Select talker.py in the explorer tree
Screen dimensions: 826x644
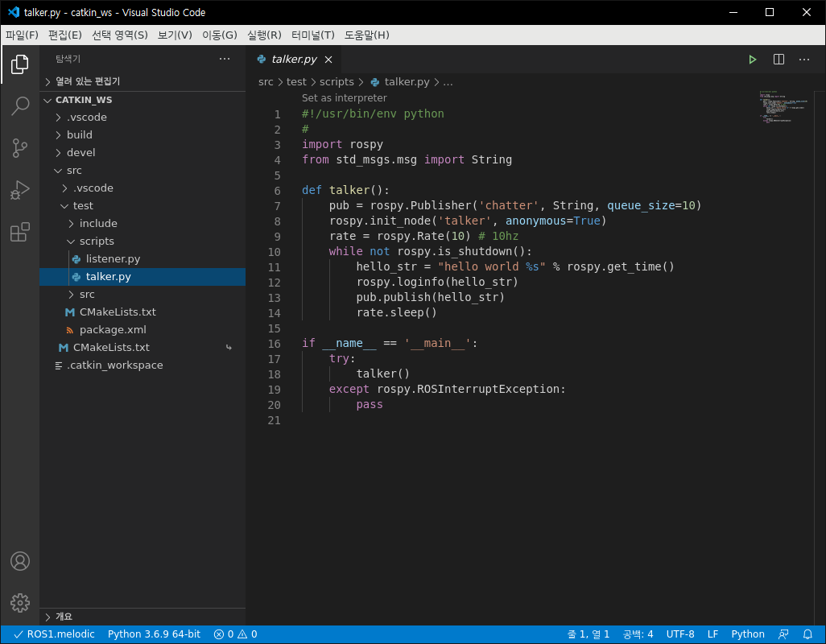142,276
